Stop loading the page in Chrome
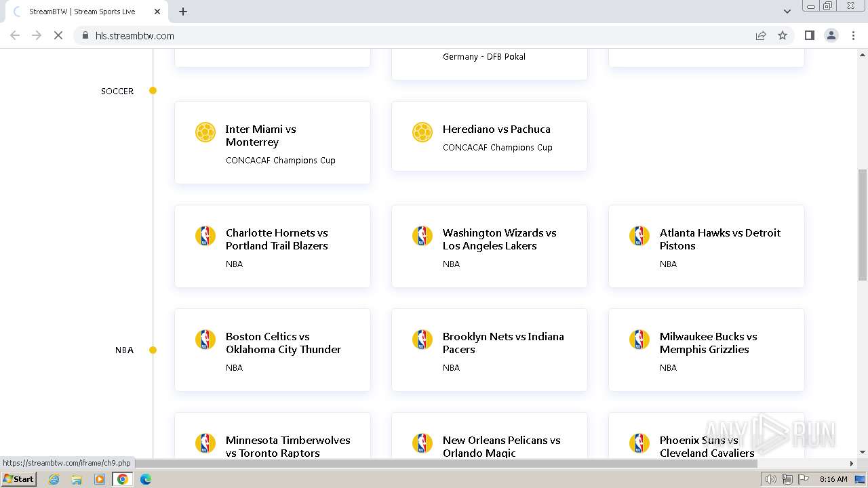Viewport: 868px width, 488px height. tap(58, 35)
